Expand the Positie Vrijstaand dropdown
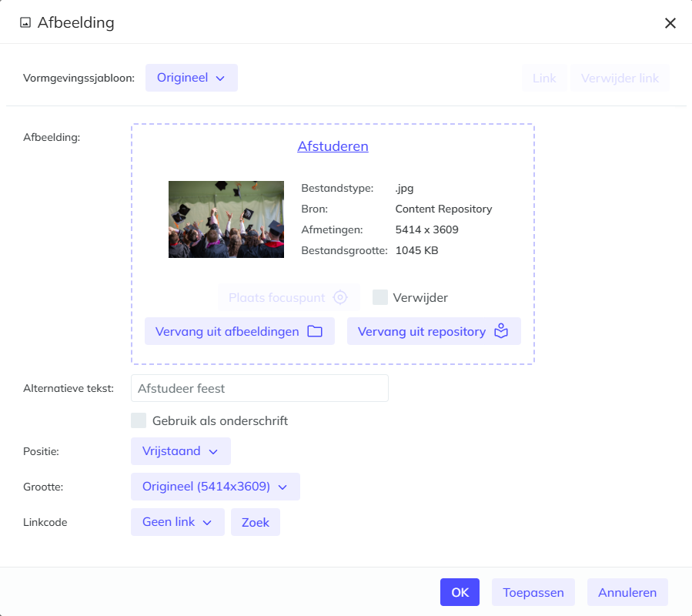The width and height of the screenshot is (692, 616). pos(180,451)
